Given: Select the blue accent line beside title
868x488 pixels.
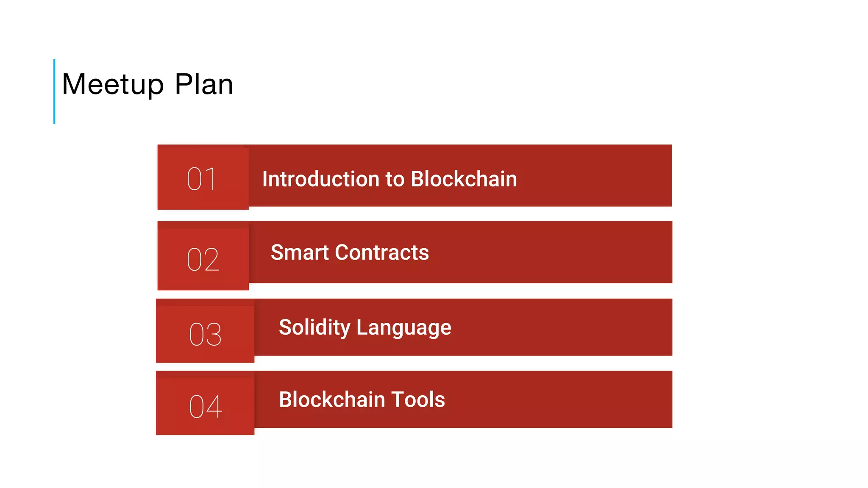Looking at the screenshot, I should click(x=54, y=91).
